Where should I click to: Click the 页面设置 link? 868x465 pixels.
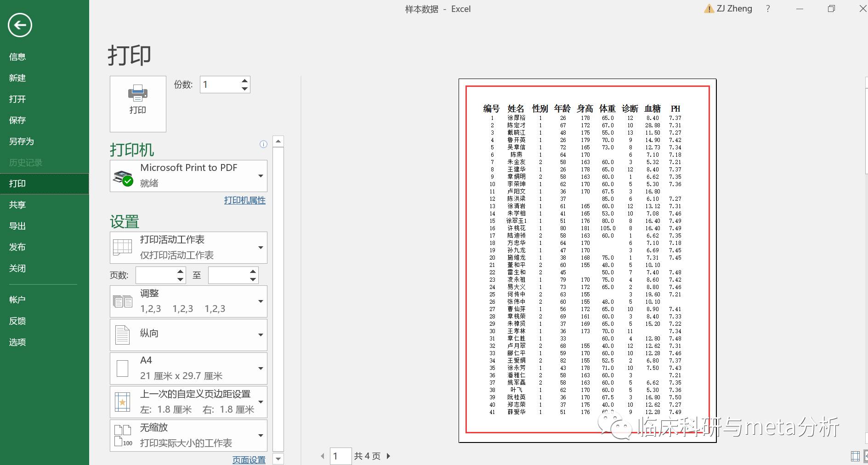[249, 459]
